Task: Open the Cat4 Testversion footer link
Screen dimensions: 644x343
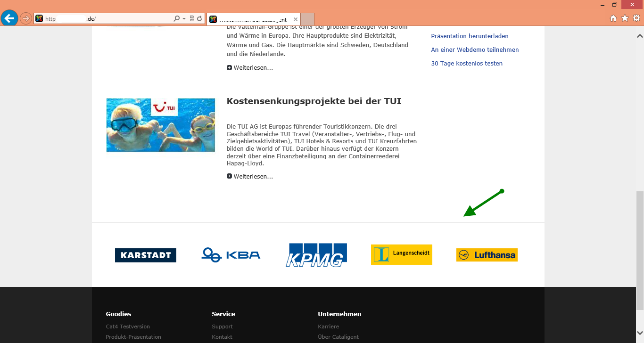Action: click(128, 327)
